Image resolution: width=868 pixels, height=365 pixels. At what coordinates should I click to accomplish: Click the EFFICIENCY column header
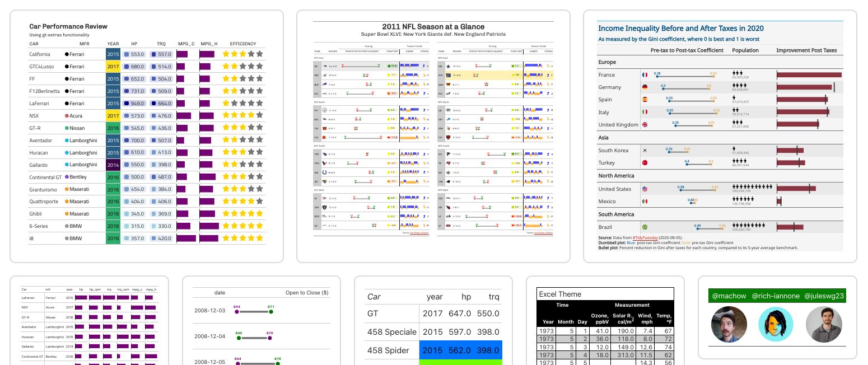pyautogui.click(x=243, y=44)
